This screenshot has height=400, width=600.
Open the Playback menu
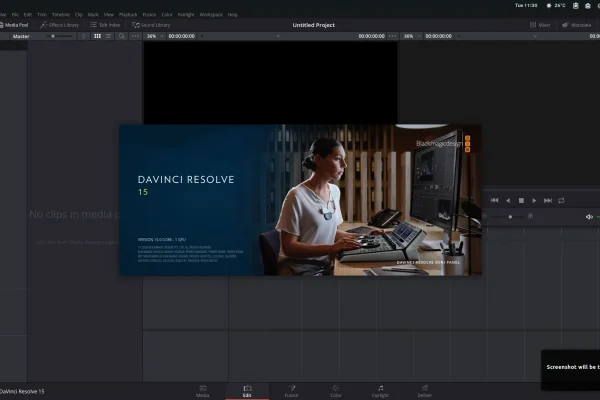click(x=128, y=15)
